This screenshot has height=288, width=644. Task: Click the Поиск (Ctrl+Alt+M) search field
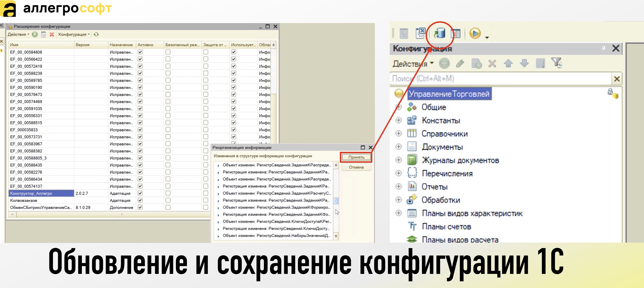[x=501, y=79]
